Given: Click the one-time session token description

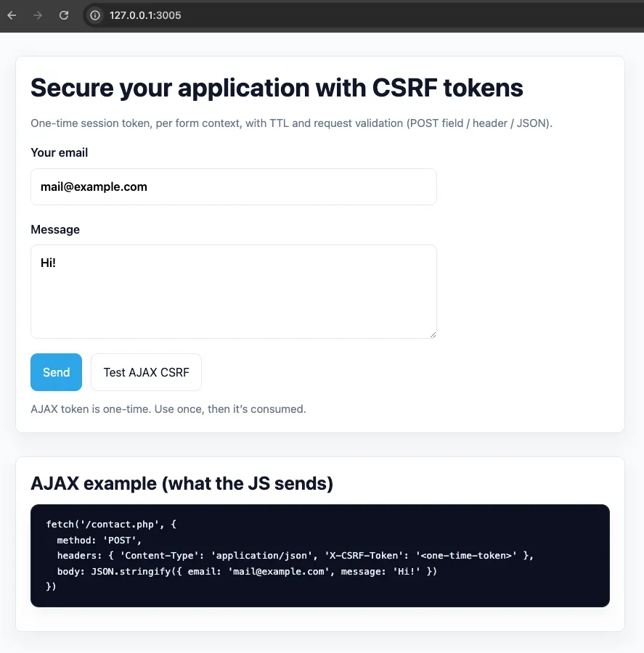Looking at the screenshot, I should click(x=291, y=123).
